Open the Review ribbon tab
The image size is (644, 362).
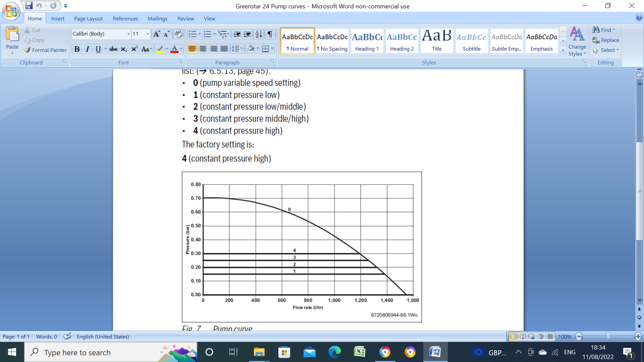coord(186,19)
